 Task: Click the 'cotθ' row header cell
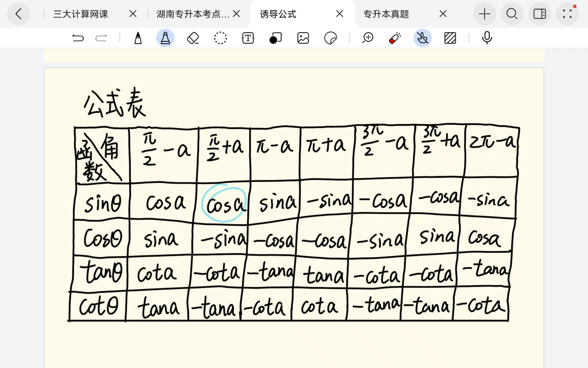coord(98,305)
